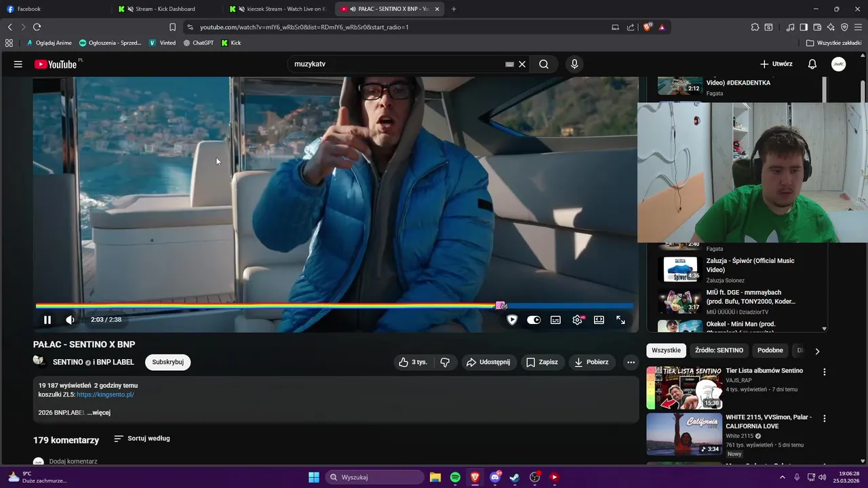Open options for Tier Lista albumów Sentino
The height and width of the screenshot is (488, 868).
tap(825, 372)
